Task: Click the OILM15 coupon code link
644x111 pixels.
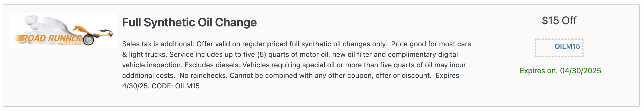Action: pos(567,46)
